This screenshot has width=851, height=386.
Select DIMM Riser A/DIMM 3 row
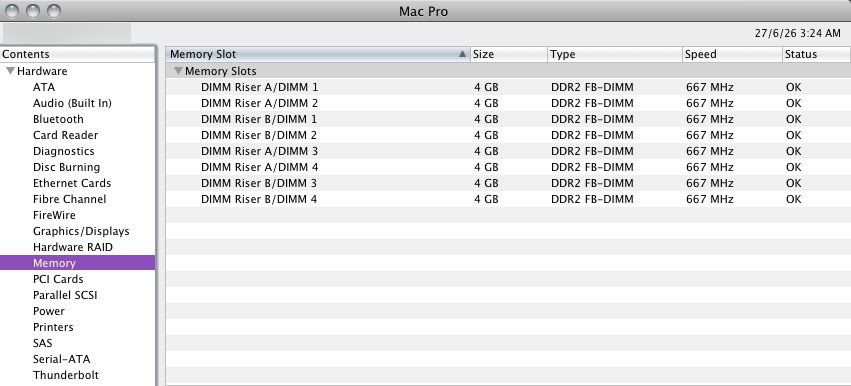pos(508,151)
